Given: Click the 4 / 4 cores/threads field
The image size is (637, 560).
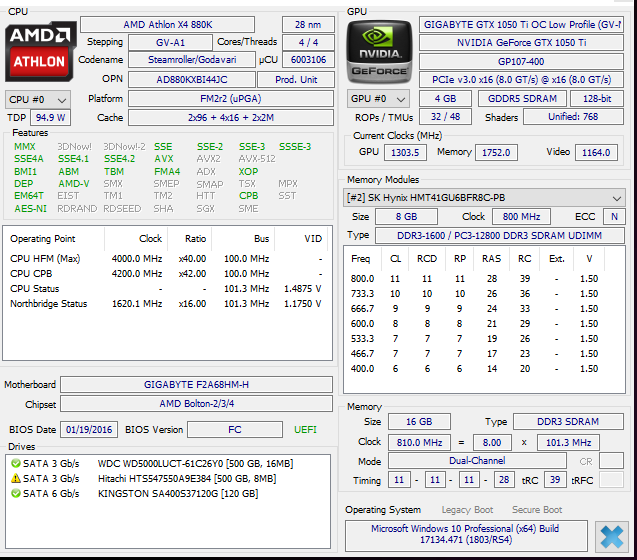Looking at the screenshot, I should 308,43.
